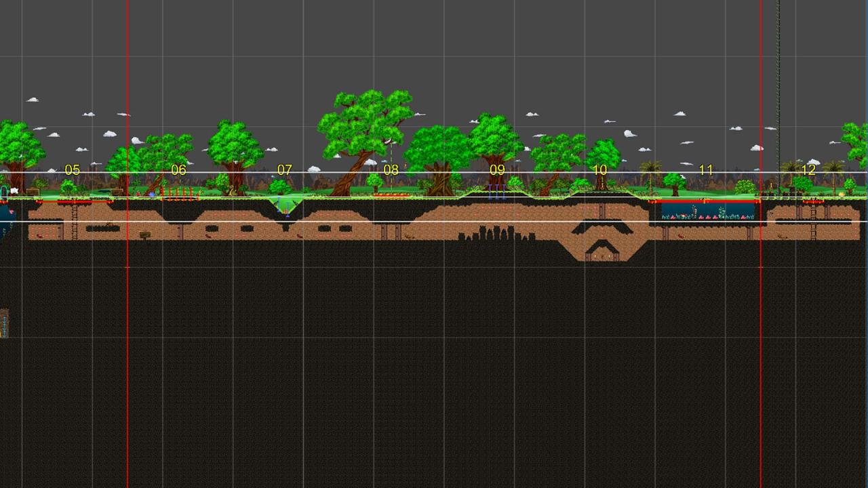Select the dark jagged silhouettes under section 09

[x=487, y=234]
